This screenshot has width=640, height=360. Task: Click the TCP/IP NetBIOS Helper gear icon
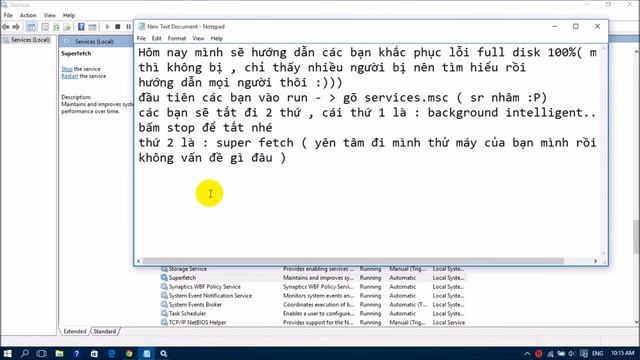(164, 322)
